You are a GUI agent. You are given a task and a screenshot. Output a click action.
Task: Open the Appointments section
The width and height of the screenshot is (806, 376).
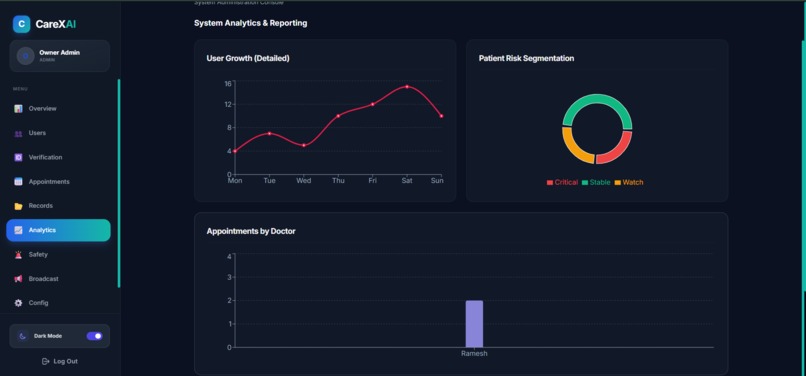[x=58, y=182]
